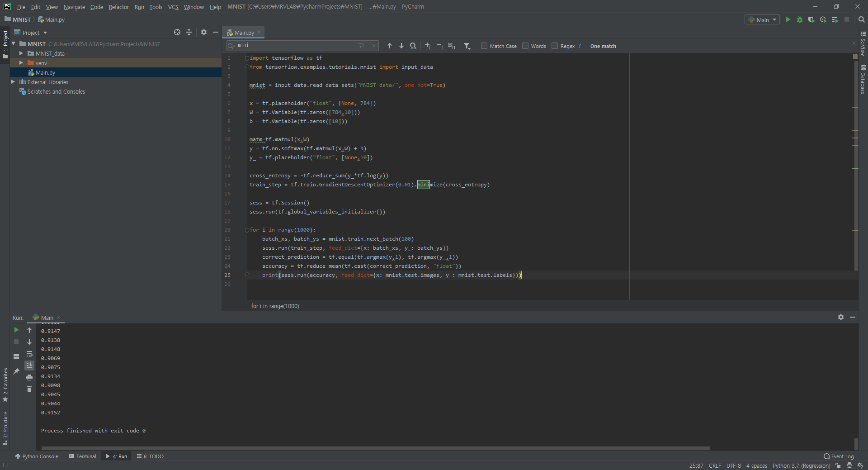Screen dimensions: 868x470
Task: Open Terminal tool window
Action: pyautogui.click(x=83, y=456)
